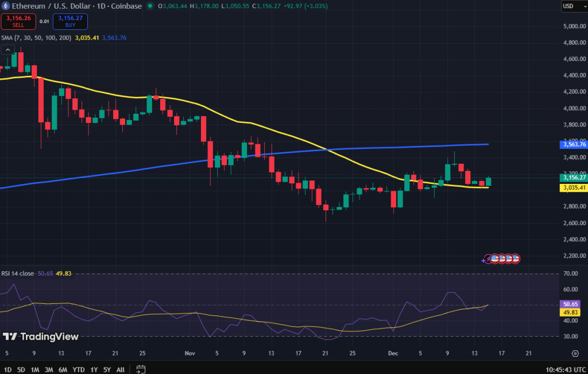Screen dimensions: 588x374
Task: Switch to the 1M date range
Action: tap(35, 369)
